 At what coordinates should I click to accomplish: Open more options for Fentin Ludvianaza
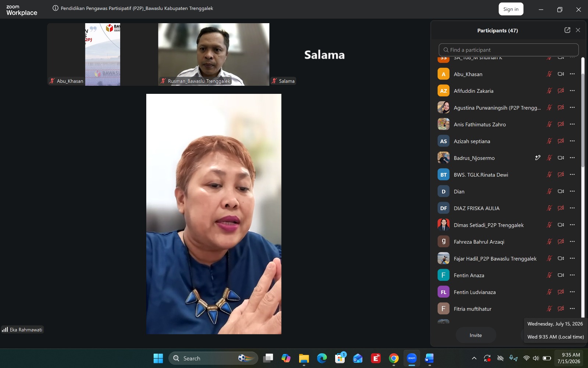572,292
